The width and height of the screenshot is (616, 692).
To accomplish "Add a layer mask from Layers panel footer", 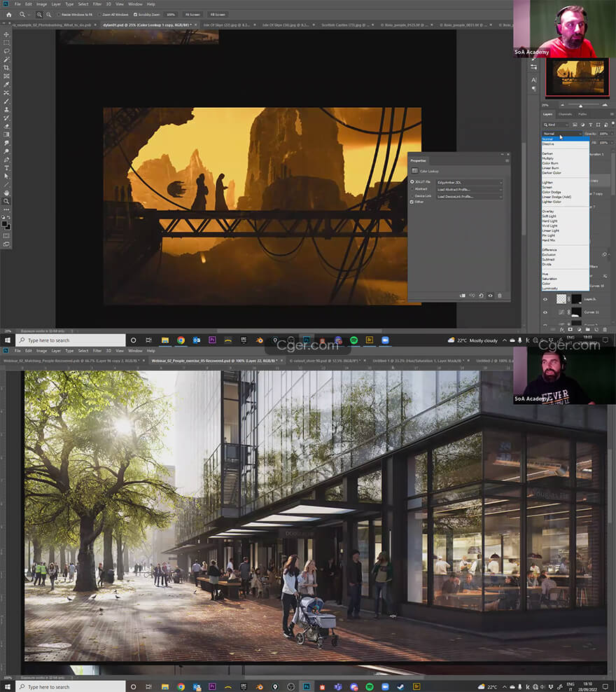I will click(x=570, y=329).
